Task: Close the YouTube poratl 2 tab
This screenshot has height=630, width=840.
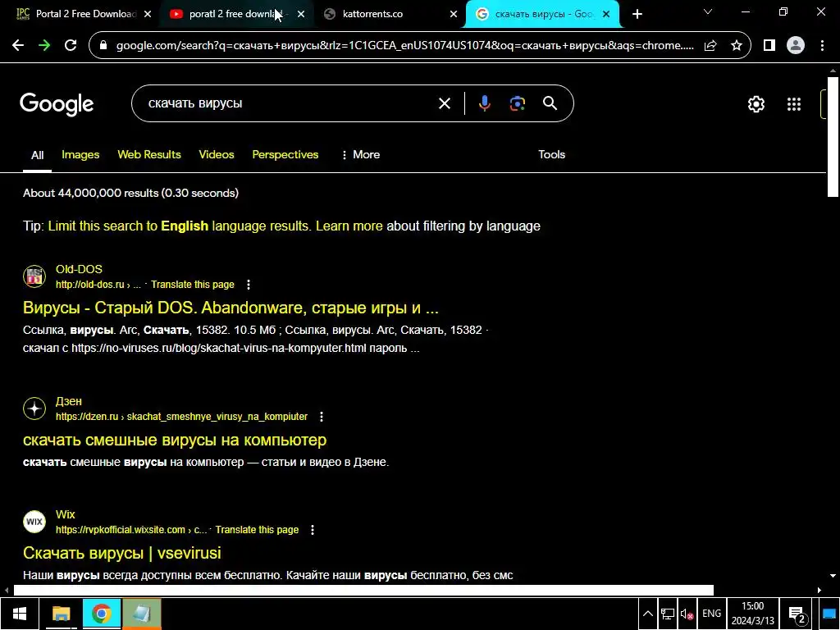Action: [301, 15]
